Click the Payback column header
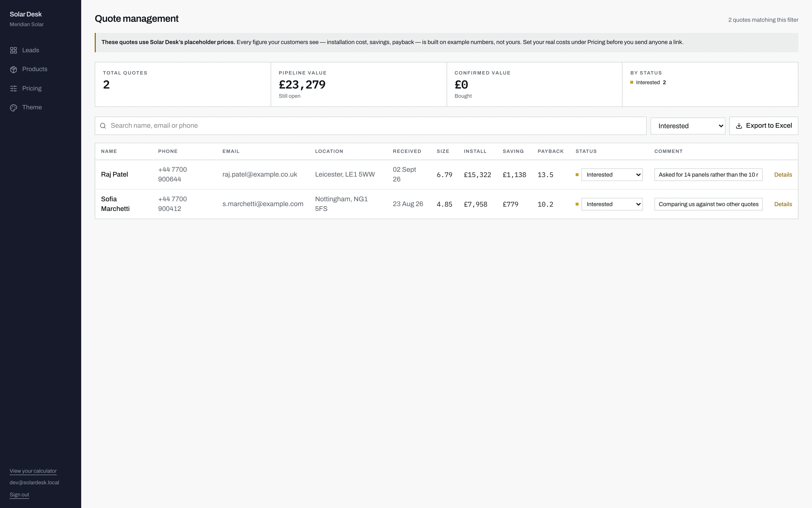Viewport: 812px width, 508px height. [x=551, y=151]
